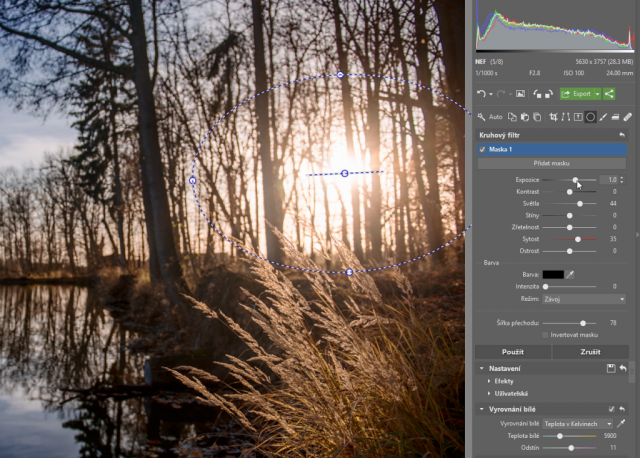Select the gradient filter tool
640x458 pixels.
click(x=615, y=117)
